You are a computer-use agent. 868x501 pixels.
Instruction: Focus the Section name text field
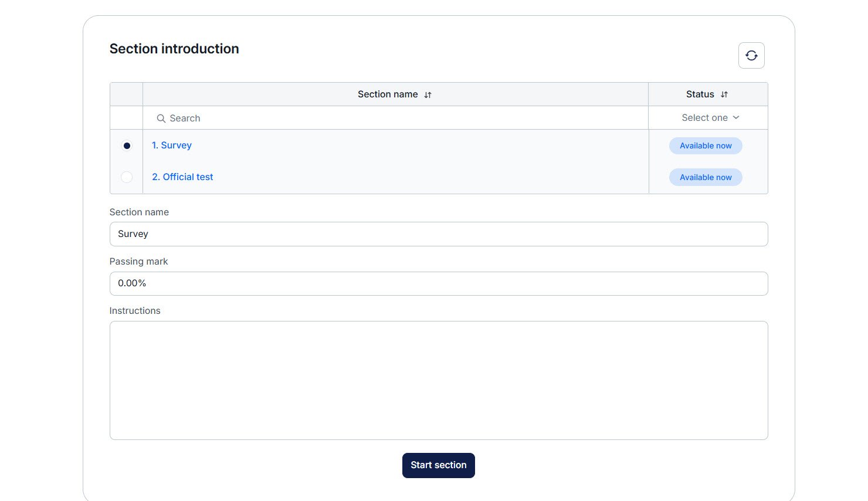(x=438, y=234)
